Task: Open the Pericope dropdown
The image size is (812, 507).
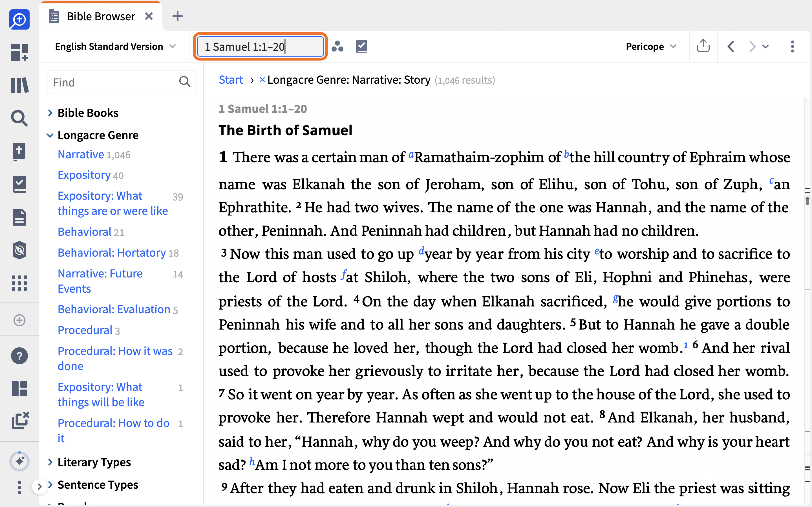Action: 651,46
